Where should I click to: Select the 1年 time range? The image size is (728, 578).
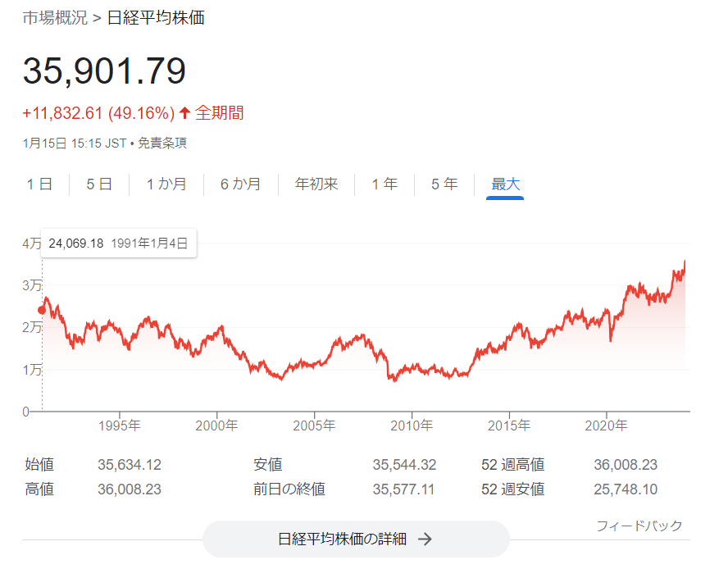click(x=384, y=184)
